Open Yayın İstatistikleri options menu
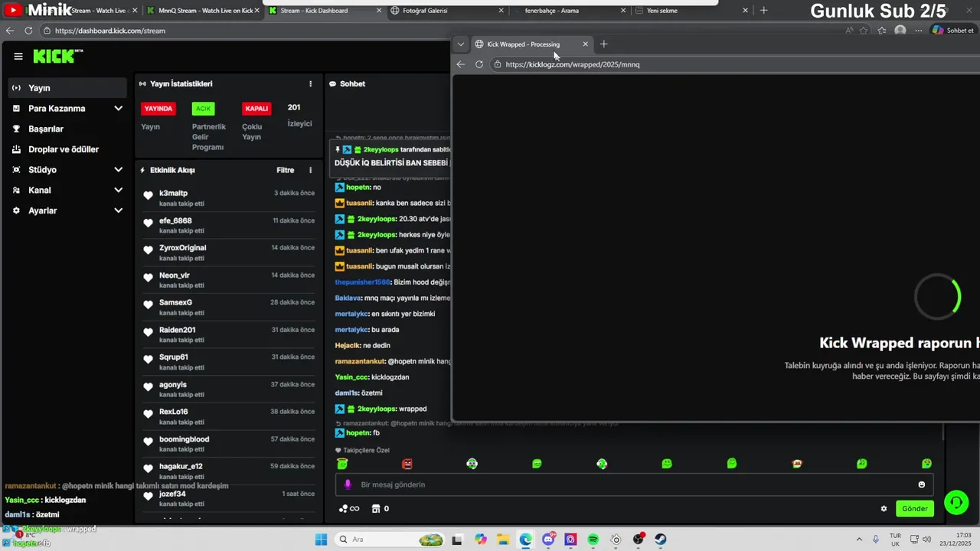The height and width of the screenshot is (551, 980). (x=310, y=83)
